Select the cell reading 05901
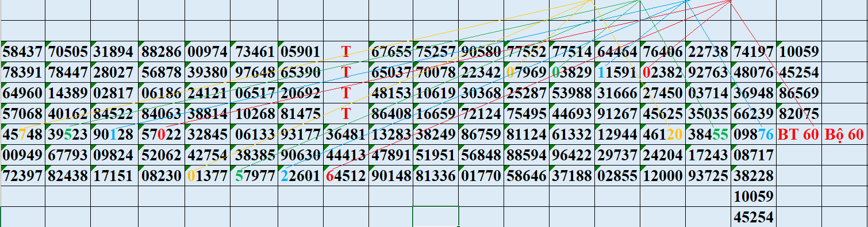The image size is (868, 227). pyautogui.click(x=301, y=52)
